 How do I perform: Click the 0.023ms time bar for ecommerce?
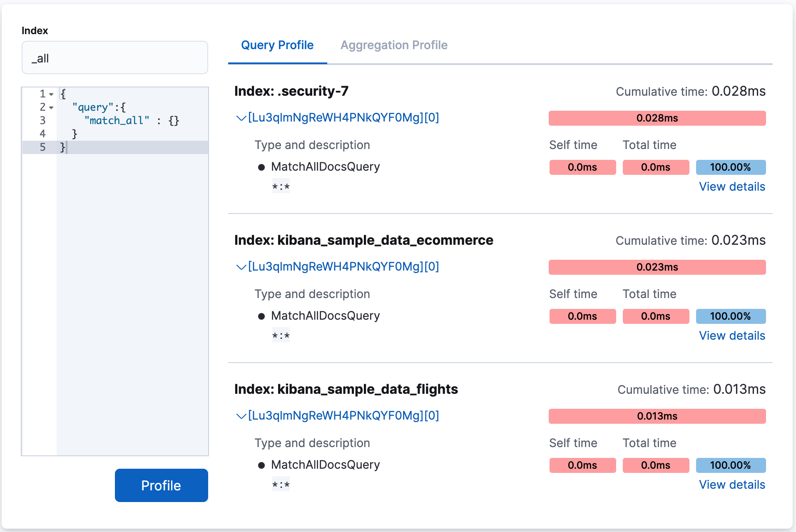[x=657, y=267]
